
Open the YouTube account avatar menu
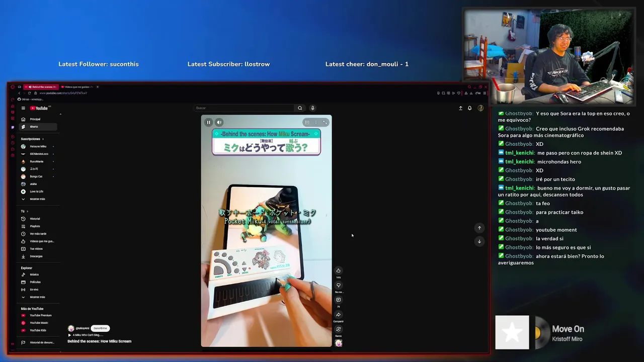point(480,108)
